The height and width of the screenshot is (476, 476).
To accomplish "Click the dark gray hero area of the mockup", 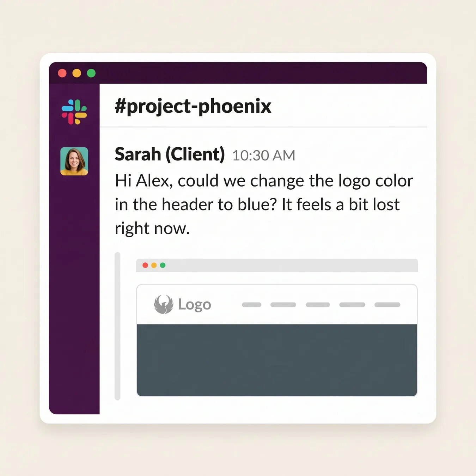I will point(277,360).
